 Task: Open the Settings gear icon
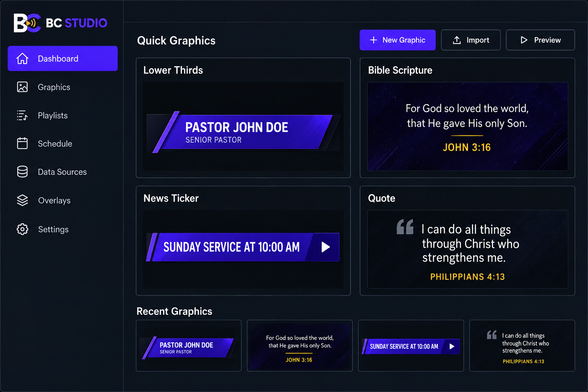pos(22,229)
